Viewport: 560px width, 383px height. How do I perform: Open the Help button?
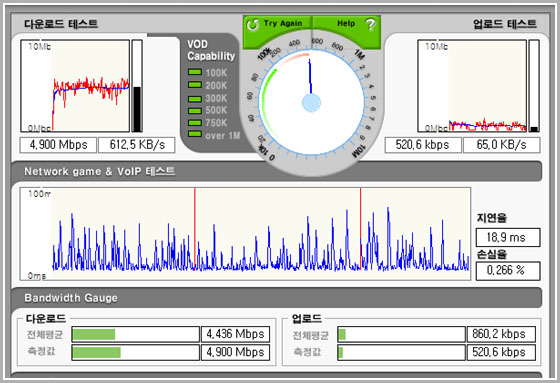click(346, 24)
